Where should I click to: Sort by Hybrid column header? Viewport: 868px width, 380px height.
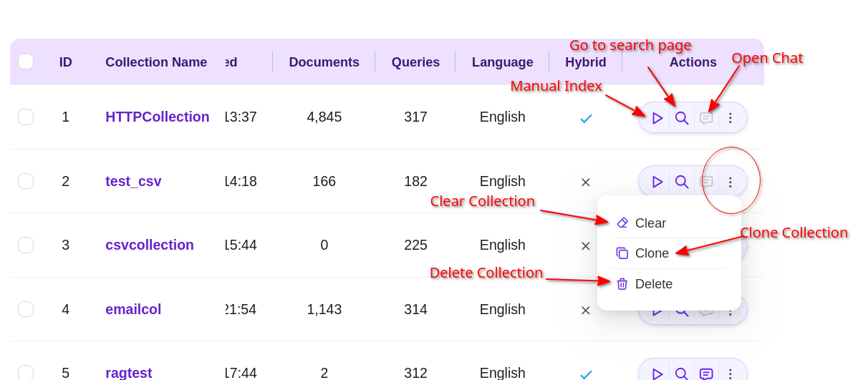pos(586,62)
